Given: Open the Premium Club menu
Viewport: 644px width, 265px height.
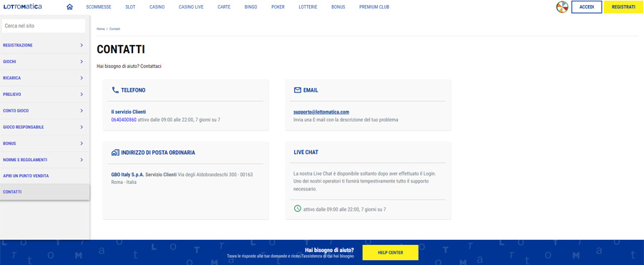Looking at the screenshot, I should (x=374, y=7).
